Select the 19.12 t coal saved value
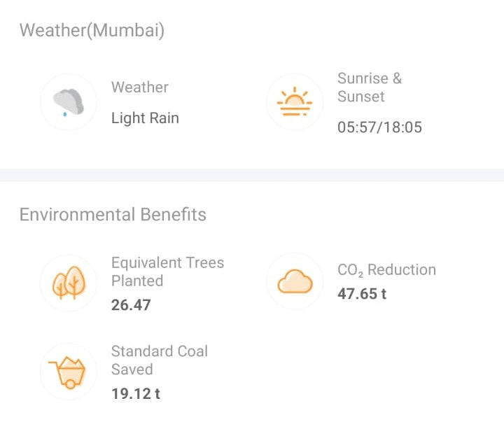 pos(136,394)
